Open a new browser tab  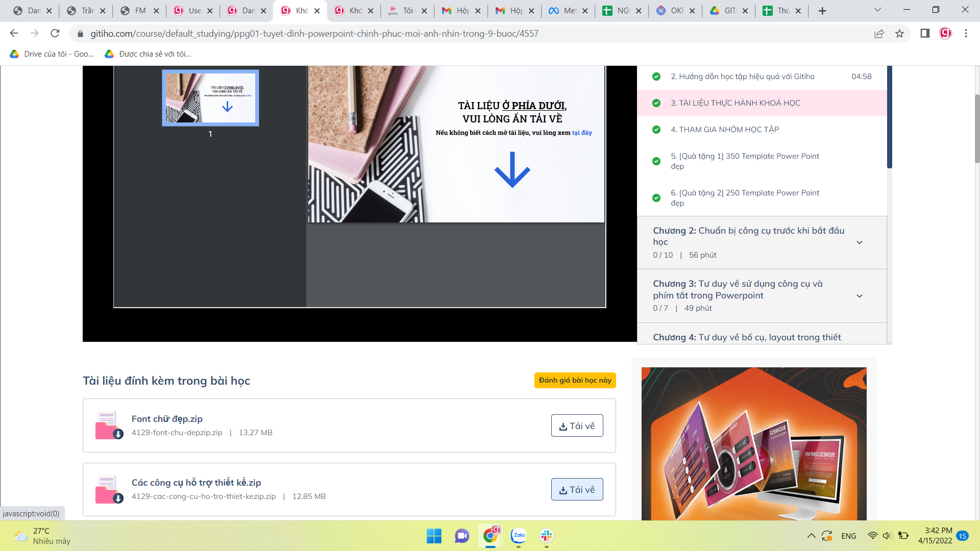(x=822, y=11)
